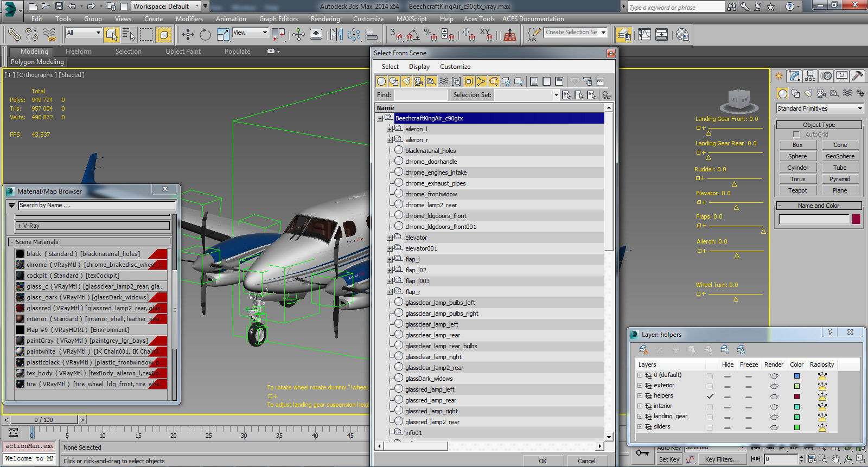
Task: Click the Find input field in Select From Scene
Action: coord(421,95)
